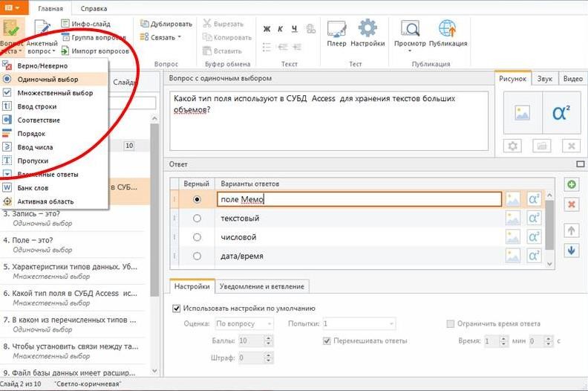Open the Уведомление и ветвление tab
Image resolution: width=588 pixels, height=391 pixels.
tap(262, 286)
